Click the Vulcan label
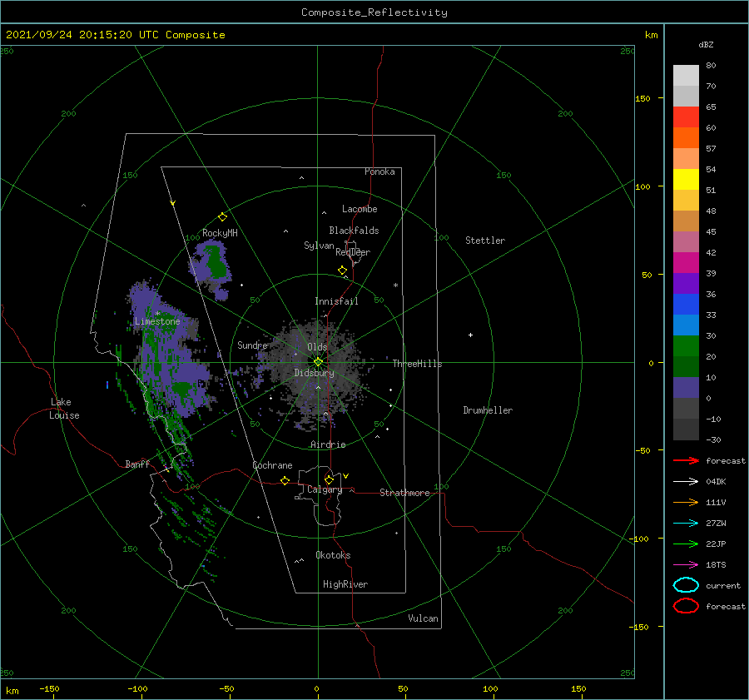Viewport: 749px width, 700px height. coord(423,618)
